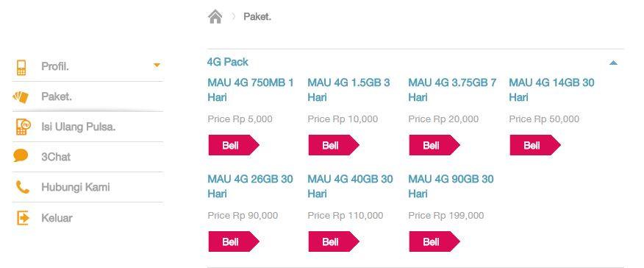The image size is (644, 268).
Task: Click the phone icon beside Profil
Action: [21, 67]
